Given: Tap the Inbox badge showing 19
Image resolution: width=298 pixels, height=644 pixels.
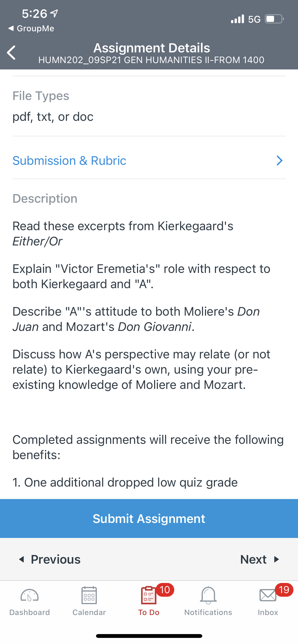Looking at the screenshot, I should pyautogui.click(x=284, y=590).
